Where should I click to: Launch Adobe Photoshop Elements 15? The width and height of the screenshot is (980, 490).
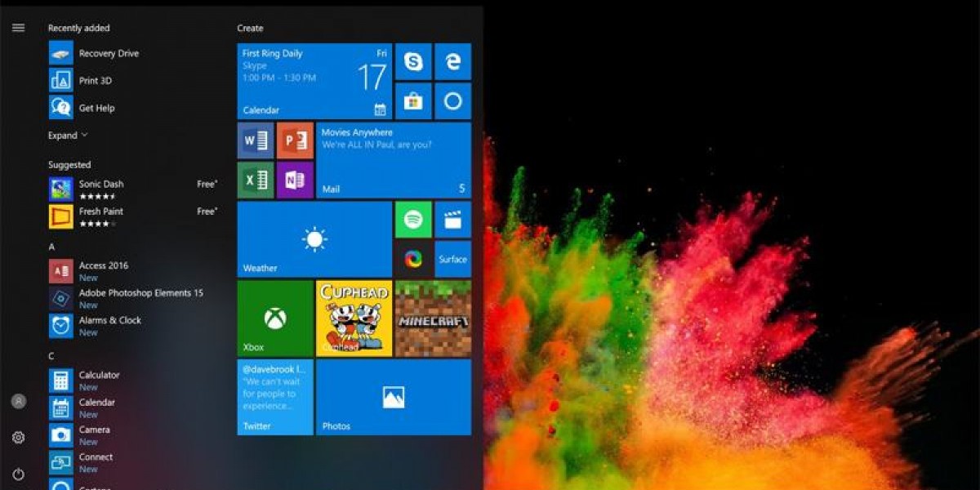coord(135,298)
